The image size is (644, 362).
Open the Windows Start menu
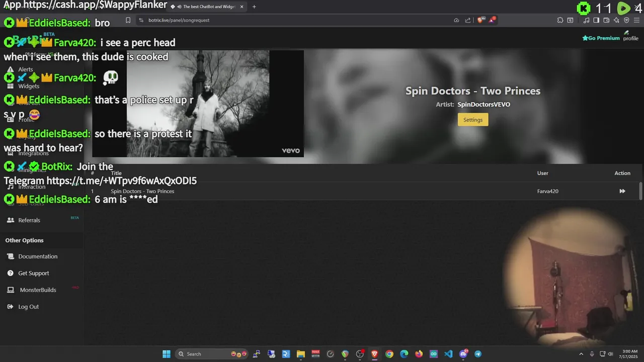pyautogui.click(x=167, y=354)
